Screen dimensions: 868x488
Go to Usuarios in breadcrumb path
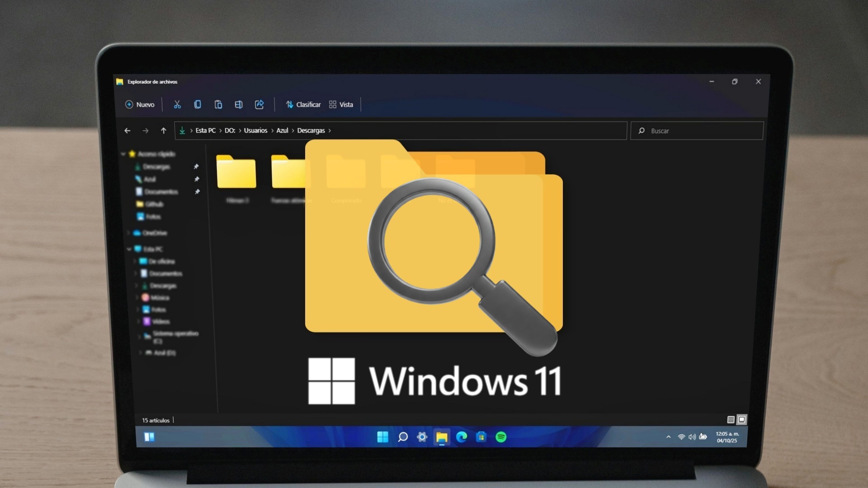tap(255, 130)
